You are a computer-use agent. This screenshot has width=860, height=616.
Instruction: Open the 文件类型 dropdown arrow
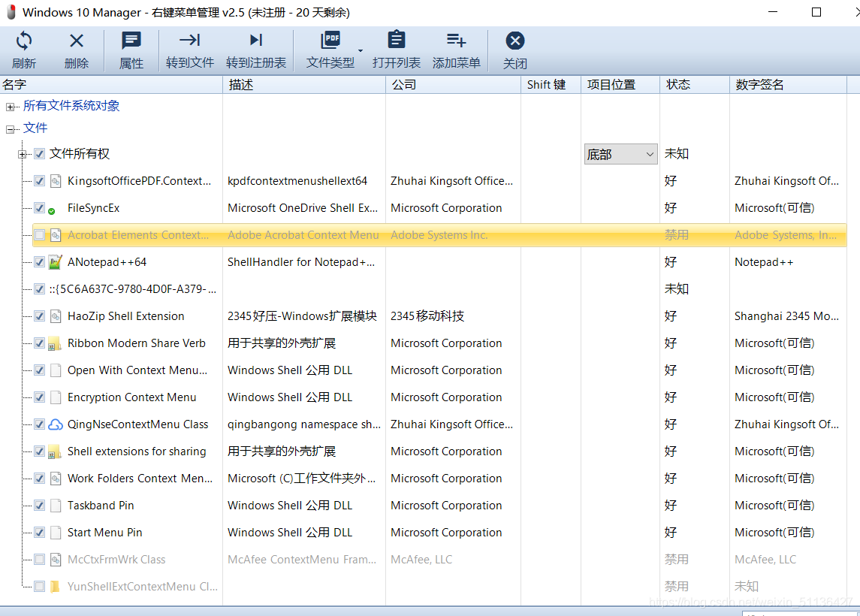pyautogui.click(x=361, y=50)
